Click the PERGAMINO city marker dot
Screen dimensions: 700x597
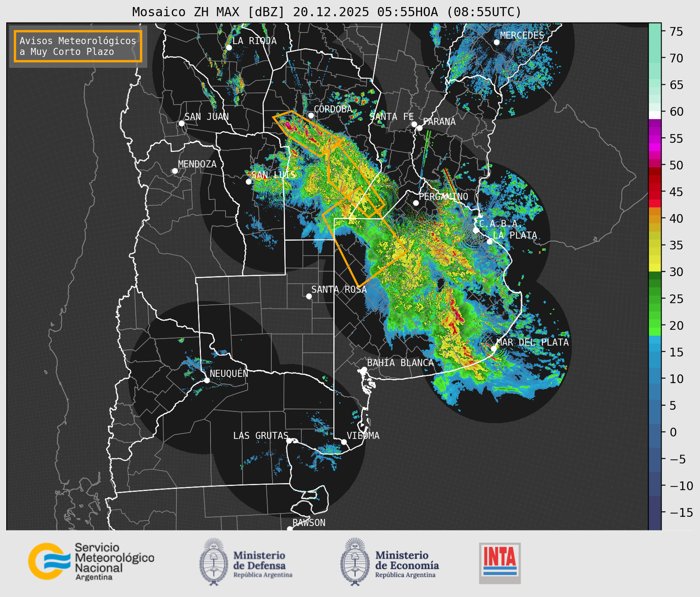pyautogui.click(x=416, y=203)
